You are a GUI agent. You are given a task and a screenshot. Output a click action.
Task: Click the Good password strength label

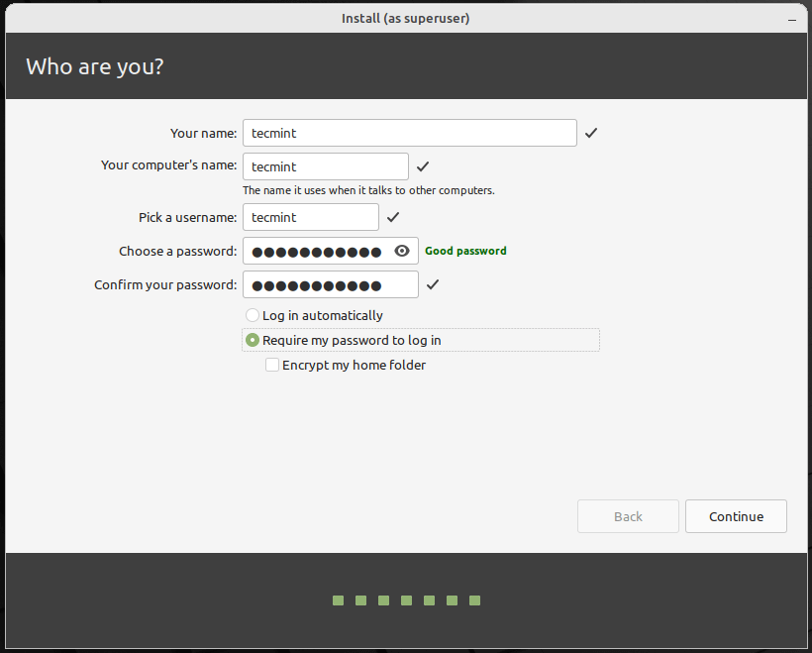coord(465,252)
